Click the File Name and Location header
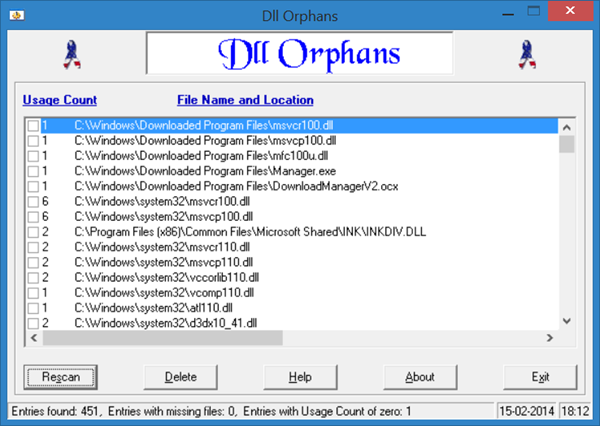The height and width of the screenshot is (426, 600). pyautogui.click(x=245, y=100)
